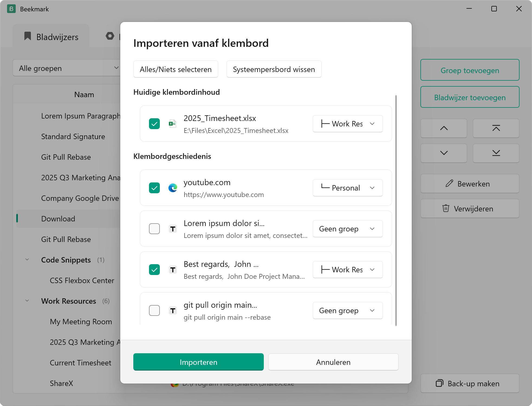Screen dimensions: 532x406
Task: Click the Importeren button
Action: (x=198, y=362)
